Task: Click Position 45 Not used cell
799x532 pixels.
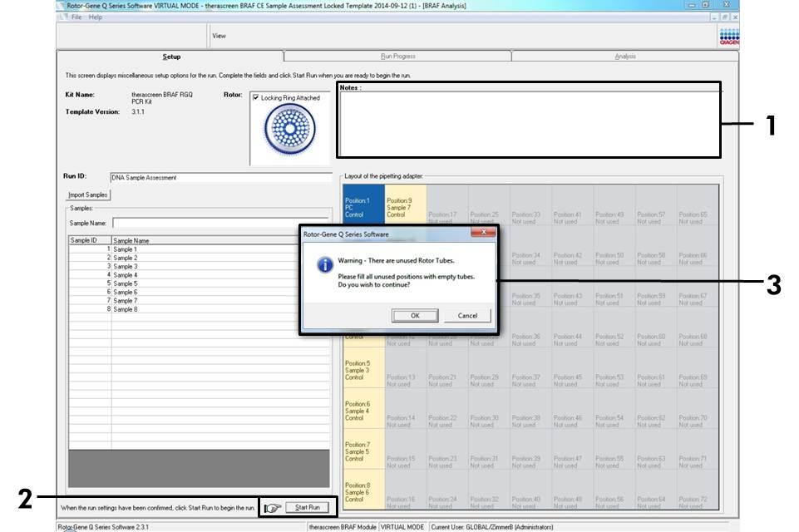Action: (572, 368)
